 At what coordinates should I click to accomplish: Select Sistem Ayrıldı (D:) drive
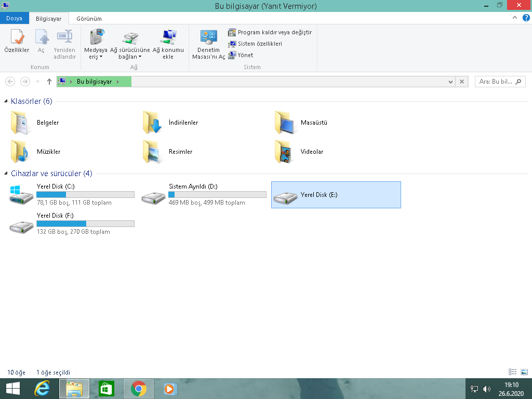point(204,194)
